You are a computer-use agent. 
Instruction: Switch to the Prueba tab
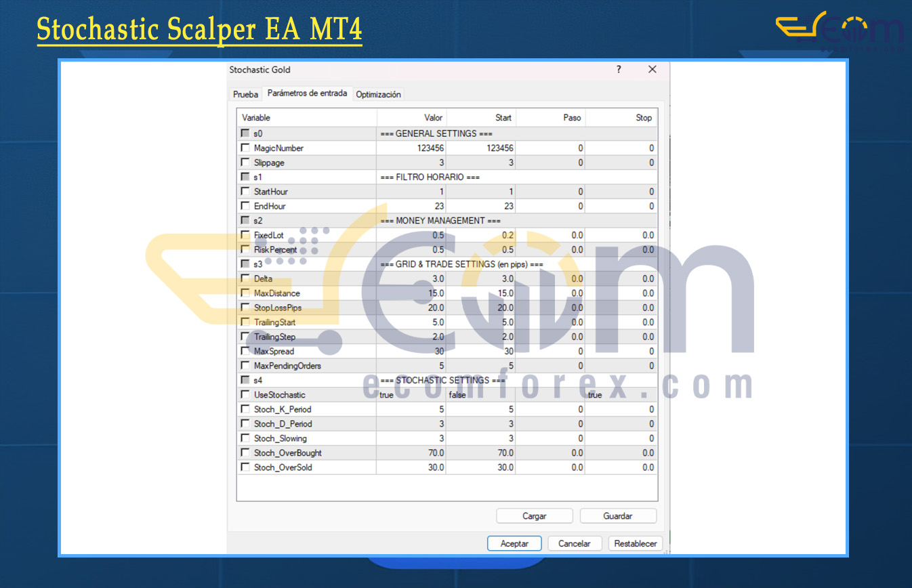(245, 94)
